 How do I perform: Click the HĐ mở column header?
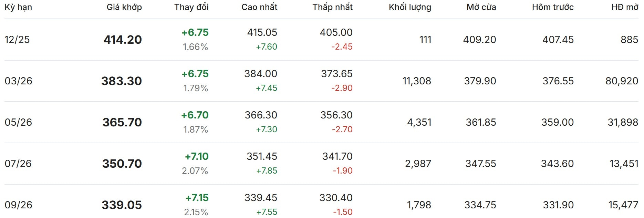624,7
